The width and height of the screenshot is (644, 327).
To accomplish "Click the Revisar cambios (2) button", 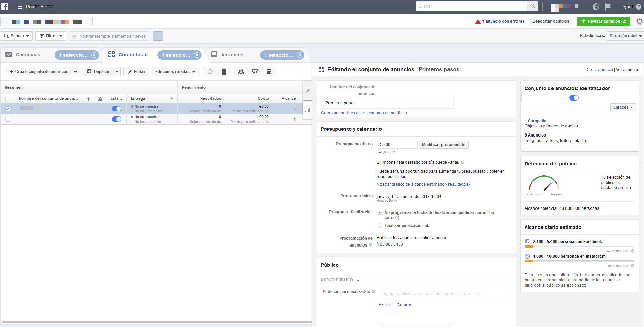I will pos(604,21).
